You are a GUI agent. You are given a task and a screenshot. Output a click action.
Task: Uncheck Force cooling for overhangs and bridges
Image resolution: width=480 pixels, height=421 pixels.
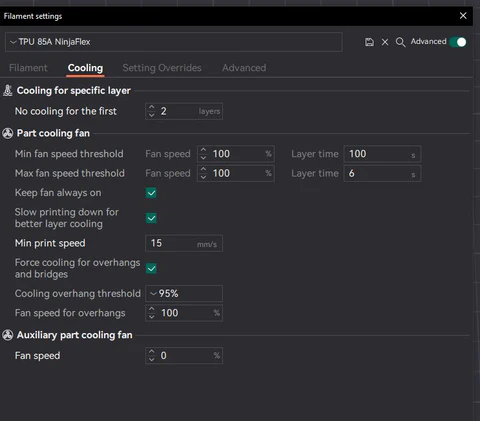pyautogui.click(x=151, y=268)
